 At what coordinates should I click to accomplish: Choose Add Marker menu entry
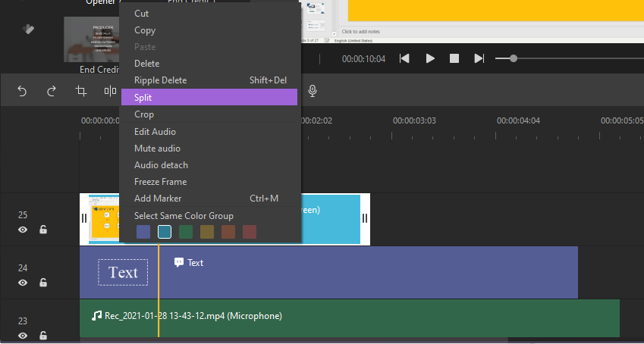[209, 199]
